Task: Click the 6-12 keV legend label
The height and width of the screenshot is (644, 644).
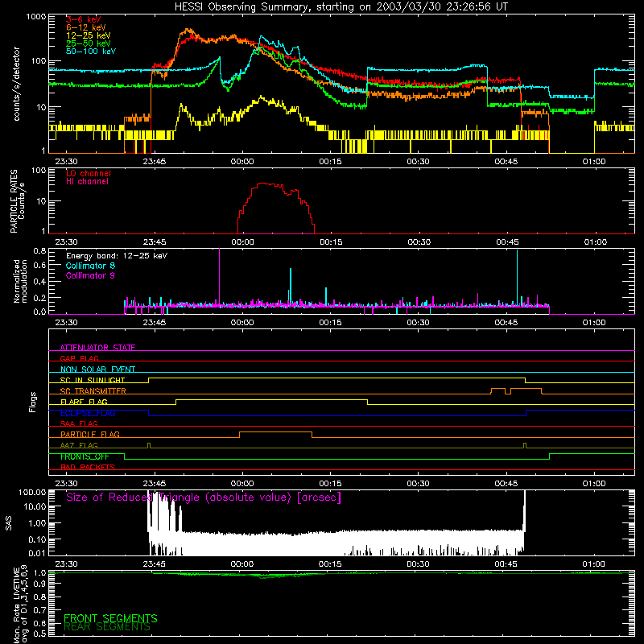Action: point(86,27)
